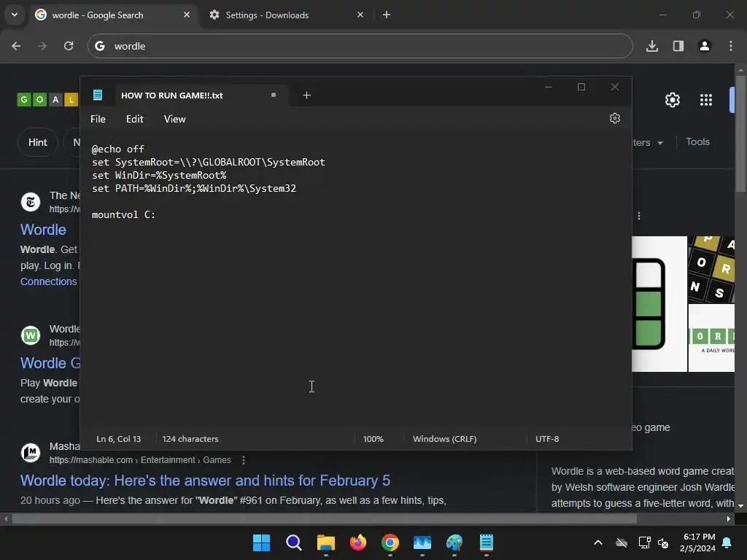Viewport: 747px width, 560px height.
Task: Open Windows Start menu
Action: click(262, 542)
